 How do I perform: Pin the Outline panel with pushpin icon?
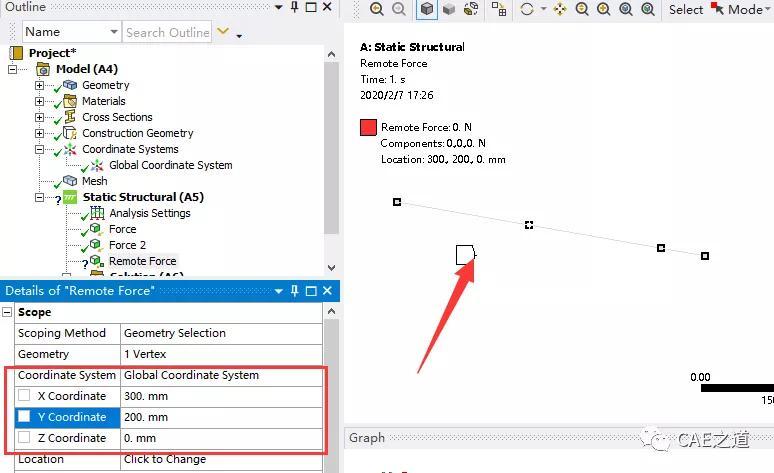point(295,7)
